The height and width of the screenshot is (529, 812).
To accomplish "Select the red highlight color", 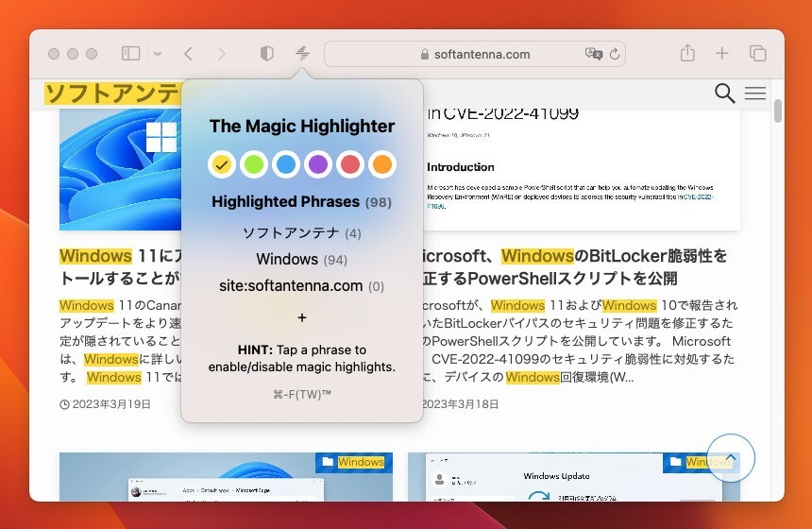I will [x=350, y=164].
